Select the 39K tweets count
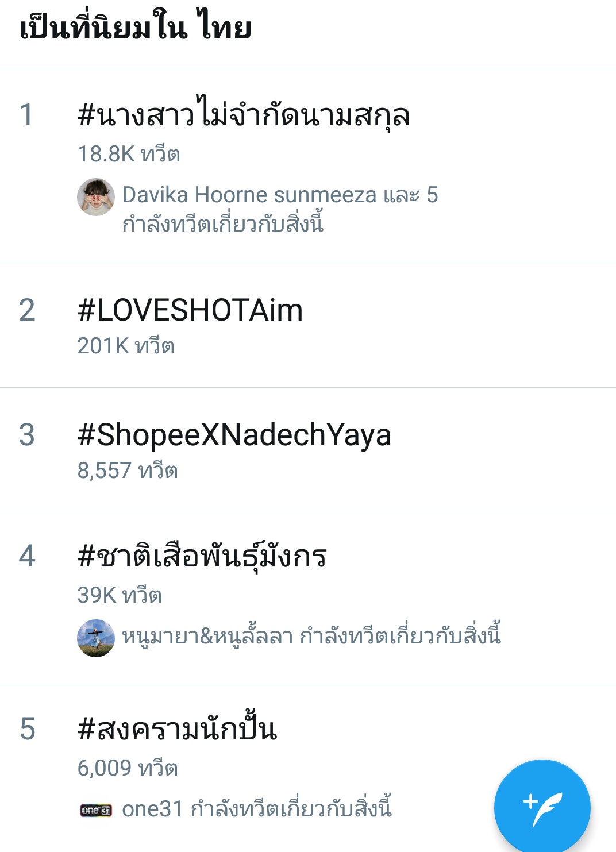The height and width of the screenshot is (852, 616). point(120,595)
